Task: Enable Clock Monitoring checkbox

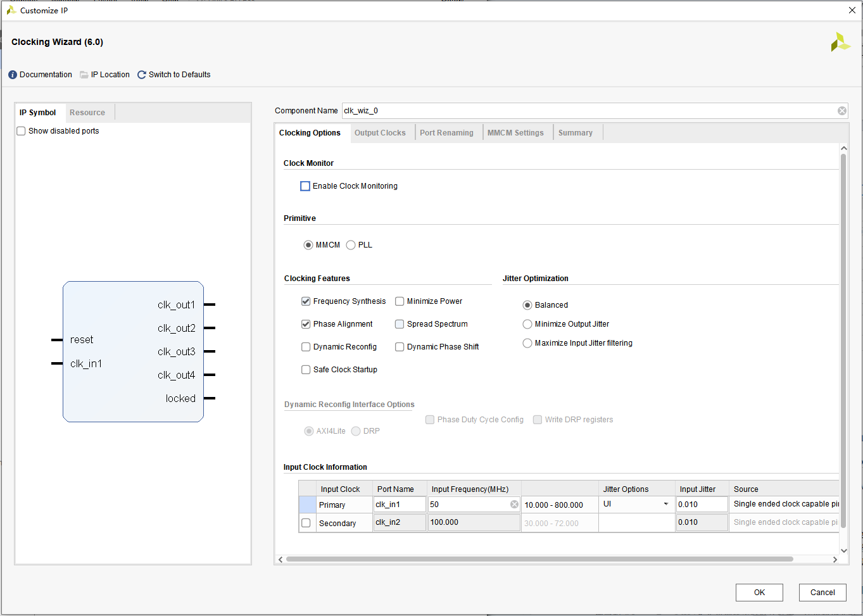Action: pos(305,186)
